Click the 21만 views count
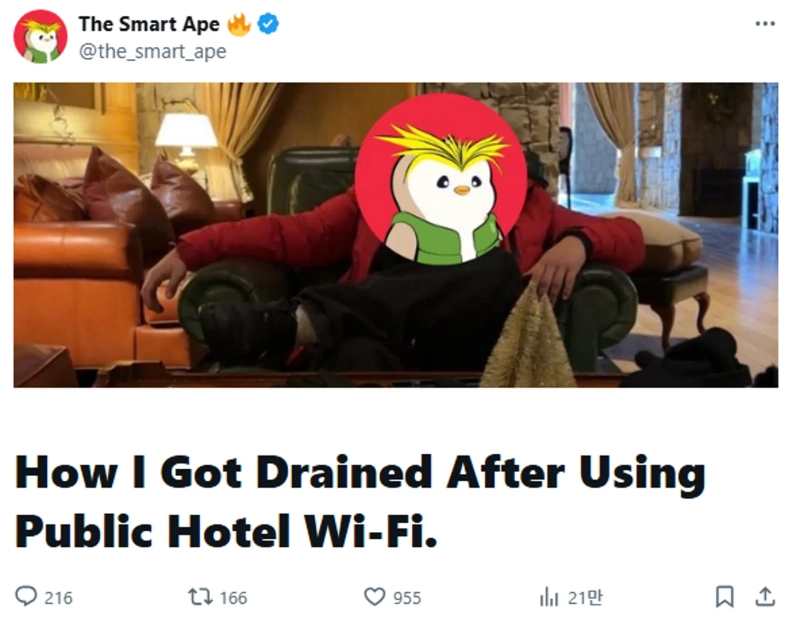This screenshot has width=800, height=627. (x=585, y=597)
